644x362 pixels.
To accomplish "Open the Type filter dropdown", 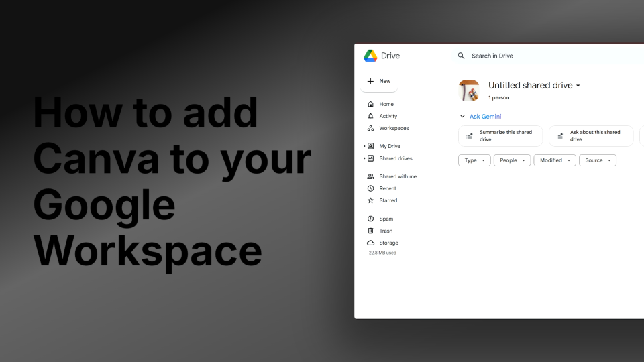I will 474,160.
